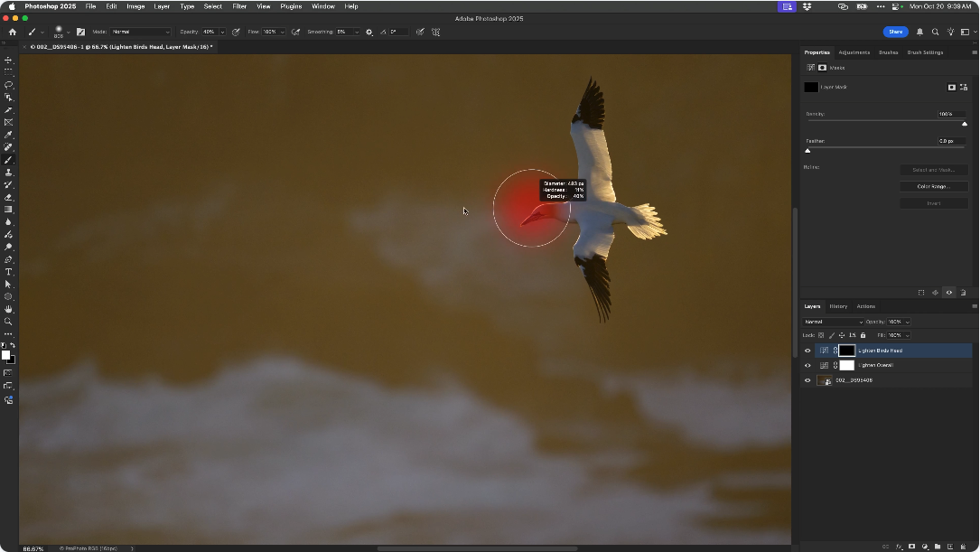
Task: Hide the Lighten Birds Head layer
Action: 807,351
